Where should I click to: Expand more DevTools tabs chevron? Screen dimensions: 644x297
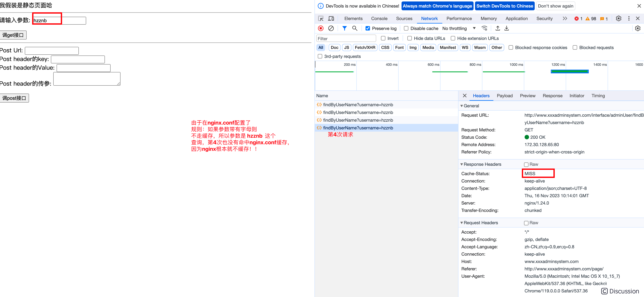click(565, 19)
